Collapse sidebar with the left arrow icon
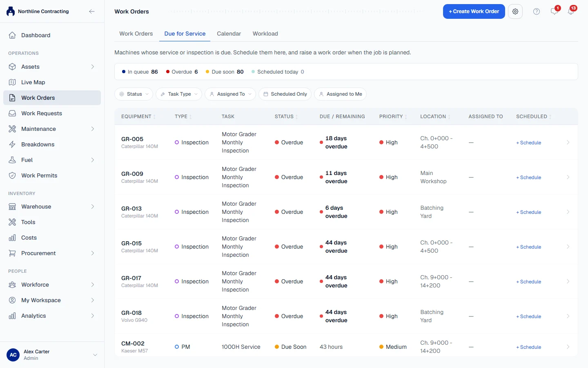This screenshot has height=368, width=588. point(92,11)
